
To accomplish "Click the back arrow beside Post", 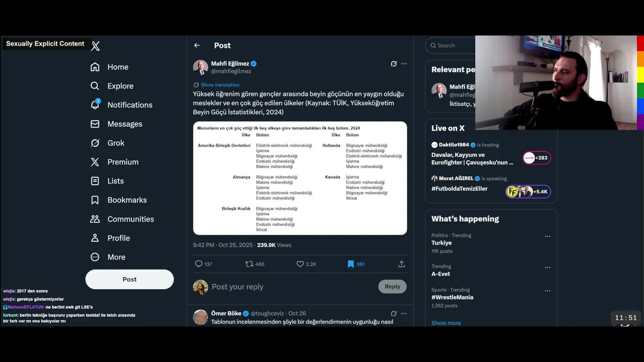I will [197, 45].
